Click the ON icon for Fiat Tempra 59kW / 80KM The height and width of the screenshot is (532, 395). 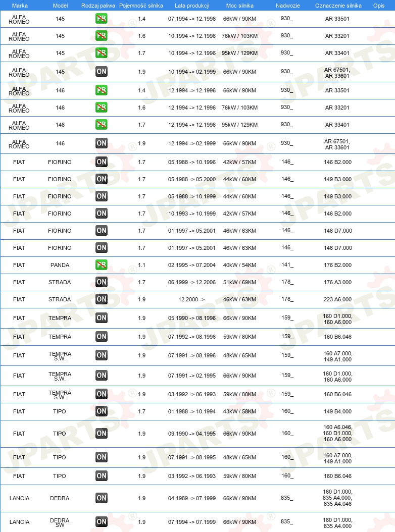pyautogui.click(x=101, y=337)
